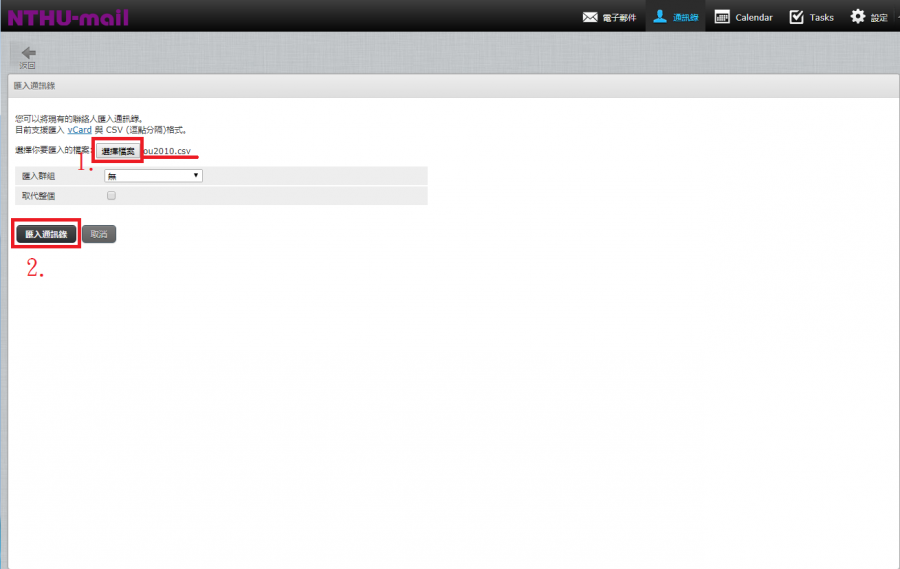
Task: Click the 取消 cancel button
Action: (x=99, y=234)
